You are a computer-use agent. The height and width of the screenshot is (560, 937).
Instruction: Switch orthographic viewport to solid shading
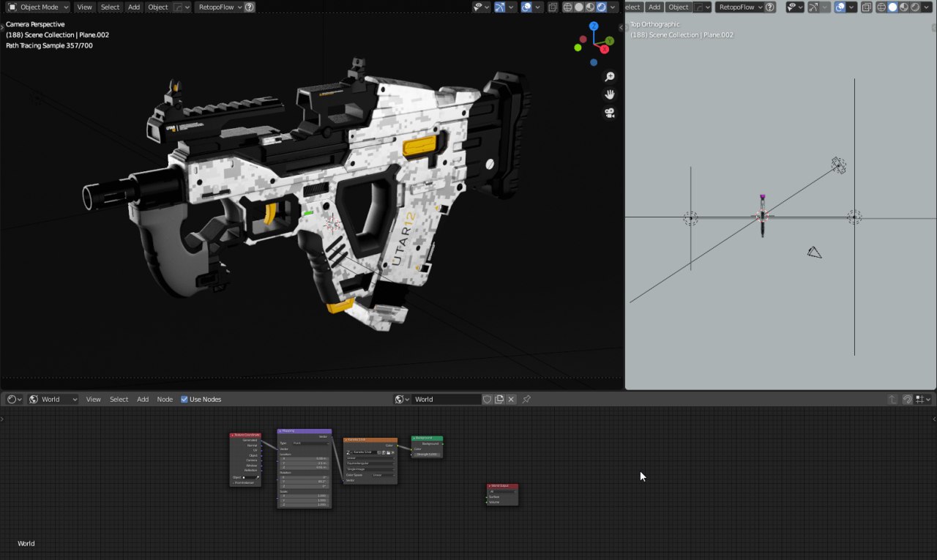click(892, 7)
